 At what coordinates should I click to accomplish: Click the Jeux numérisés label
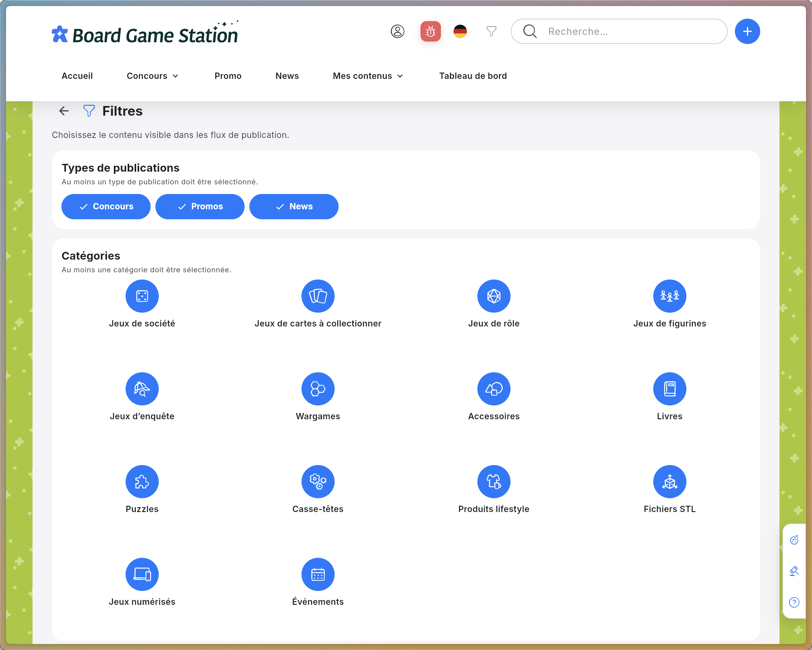pyautogui.click(x=142, y=602)
